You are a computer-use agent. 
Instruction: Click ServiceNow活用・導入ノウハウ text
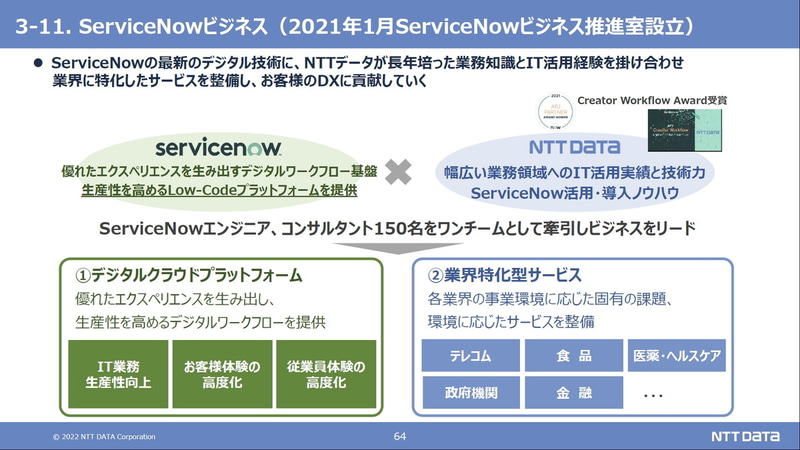[x=574, y=193]
